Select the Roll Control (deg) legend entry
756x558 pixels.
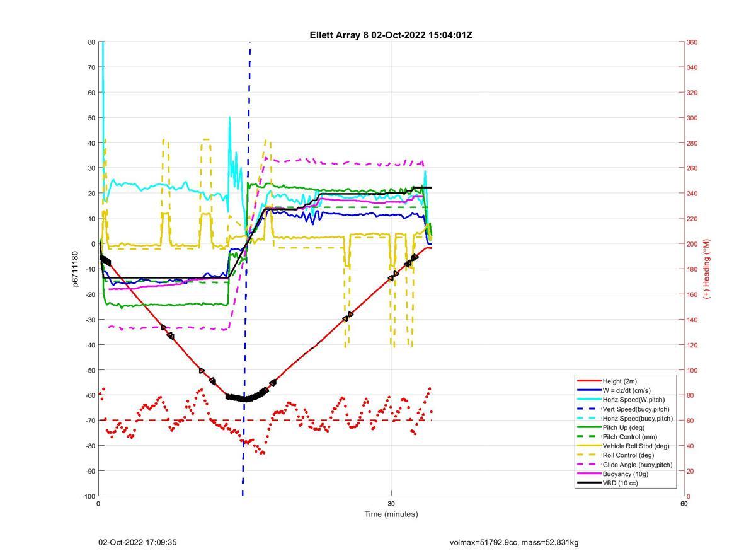[616, 455]
